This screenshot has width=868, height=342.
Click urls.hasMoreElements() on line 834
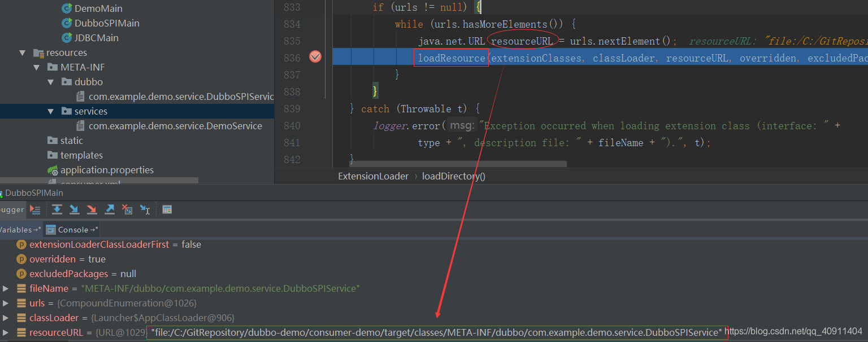point(498,24)
